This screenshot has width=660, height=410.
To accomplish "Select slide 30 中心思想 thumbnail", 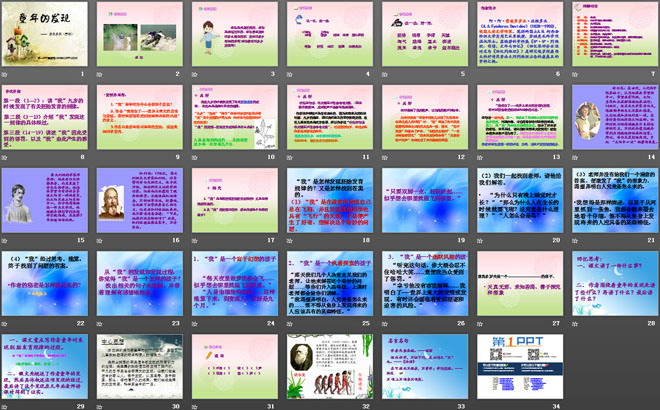I will (x=140, y=366).
